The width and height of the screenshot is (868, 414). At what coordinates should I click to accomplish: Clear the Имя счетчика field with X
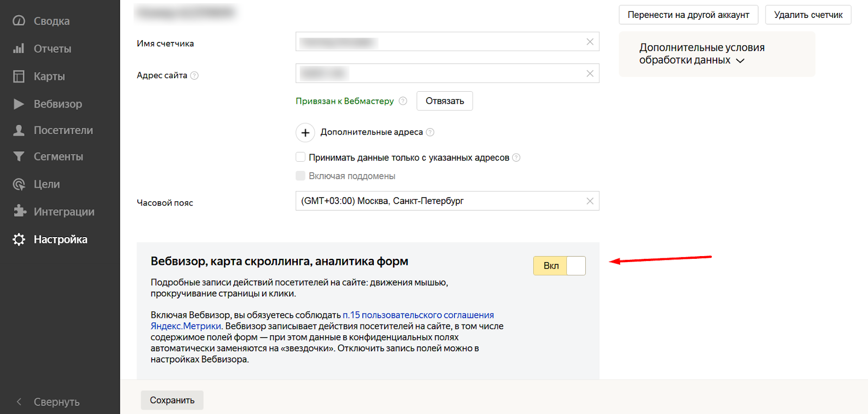(x=590, y=42)
